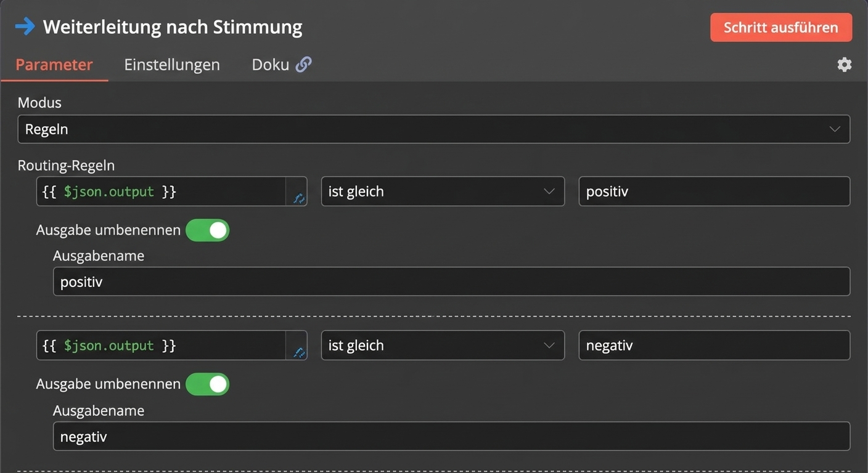Click the Ausgabename field containing positiv
The height and width of the screenshot is (473, 868).
[x=451, y=281]
